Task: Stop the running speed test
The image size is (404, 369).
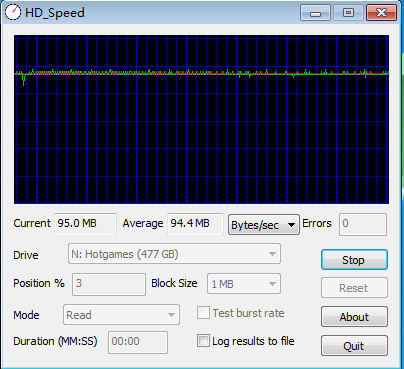Action: pos(354,260)
